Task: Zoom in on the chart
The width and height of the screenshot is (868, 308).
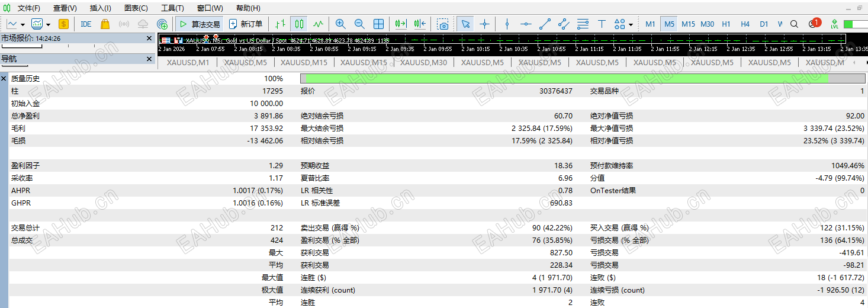Action: click(340, 24)
